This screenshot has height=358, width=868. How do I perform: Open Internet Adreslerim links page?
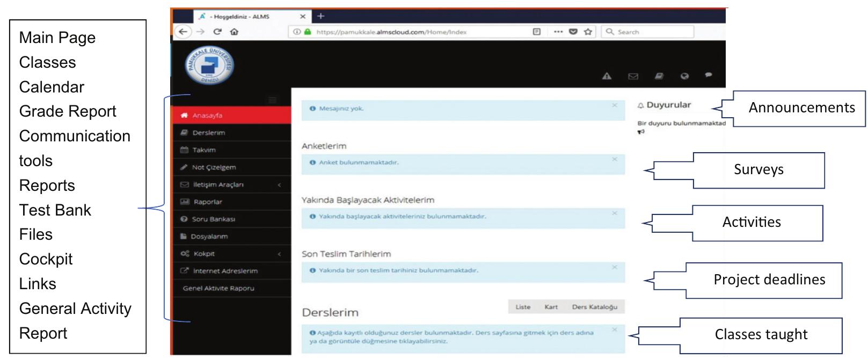232,271
